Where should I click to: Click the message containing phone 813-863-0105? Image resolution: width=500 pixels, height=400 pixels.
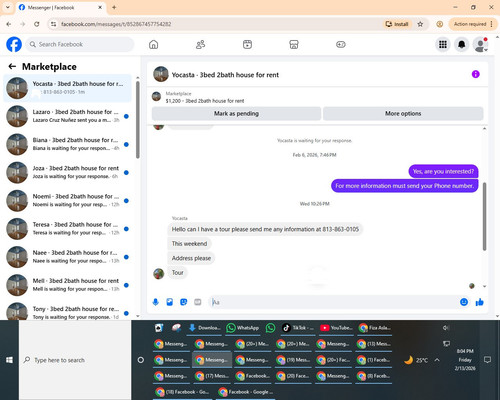[x=265, y=229]
